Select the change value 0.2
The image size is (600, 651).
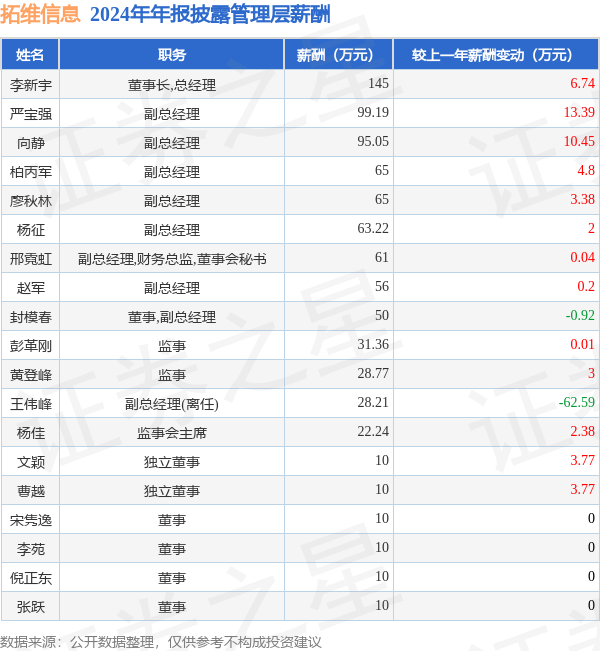click(x=586, y=287)
